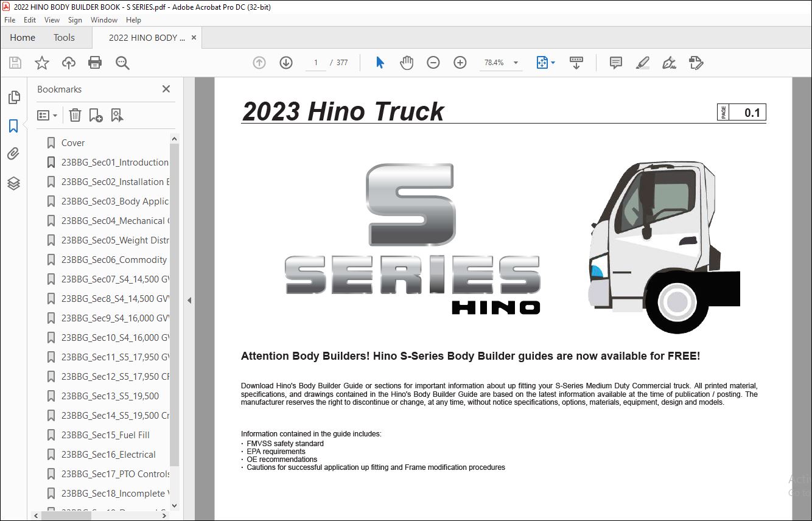Open the 23BBG_Sec8_S4_14,500 bookmark

pos(114,299)
